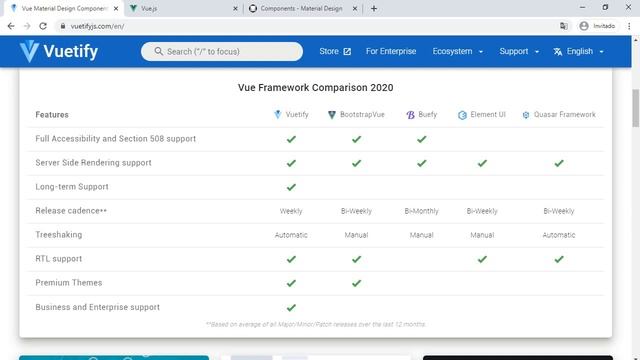Viewport: 640px width, 360px height.
Task: Focus the Search input field
Action: (x=222, y=51)
